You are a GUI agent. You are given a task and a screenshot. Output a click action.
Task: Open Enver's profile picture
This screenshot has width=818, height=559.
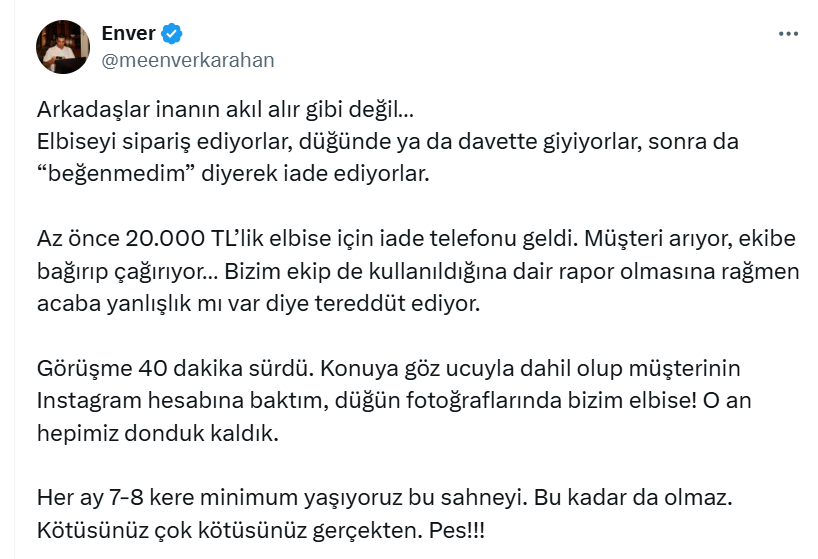pyautogui.click(x=64, y=46)
